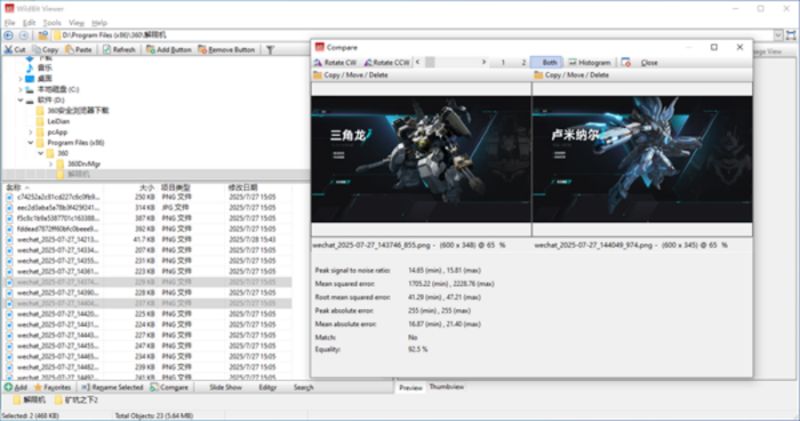800x421 pixels.
Task: Rotate CCW in the Compare window
Action: [386, 62]
